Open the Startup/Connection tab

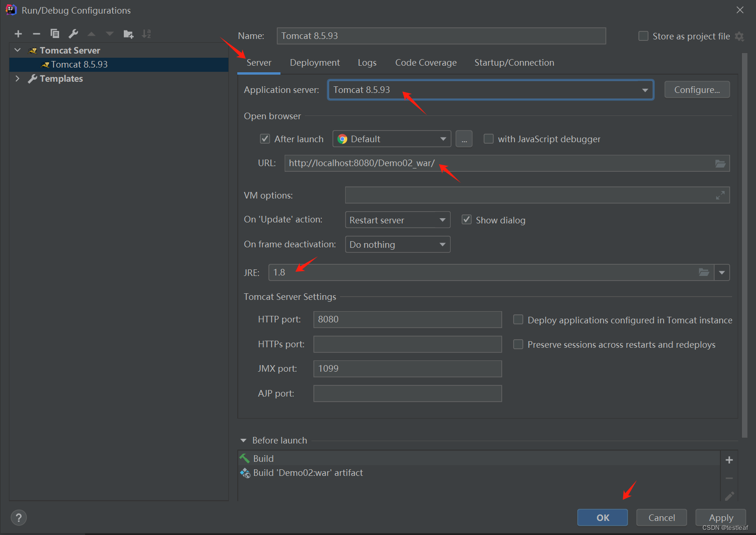point(514,62)
